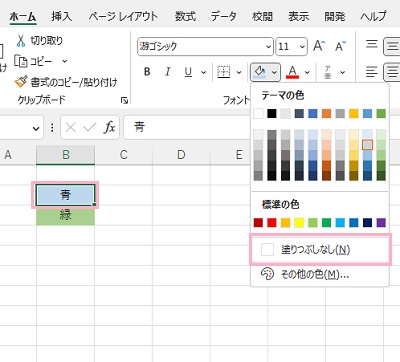Pick the orange theme color swatch
The image size is (400, 362).
pos(327,114)
